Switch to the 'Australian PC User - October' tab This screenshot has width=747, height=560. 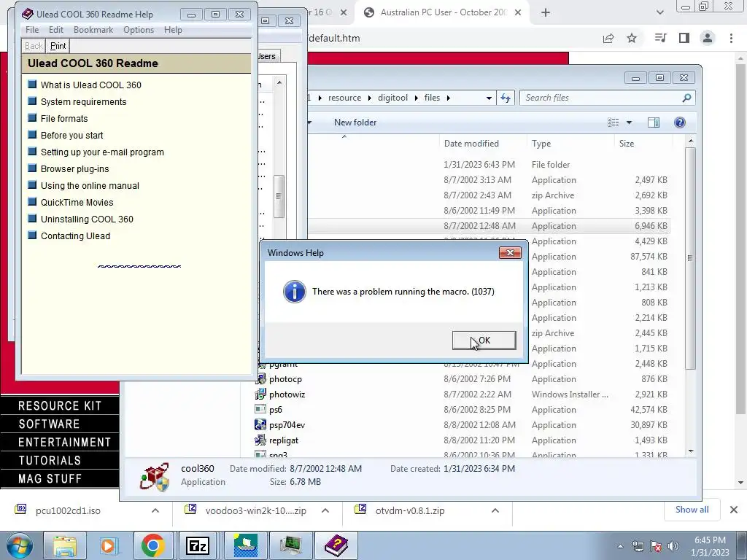[444, 12]
